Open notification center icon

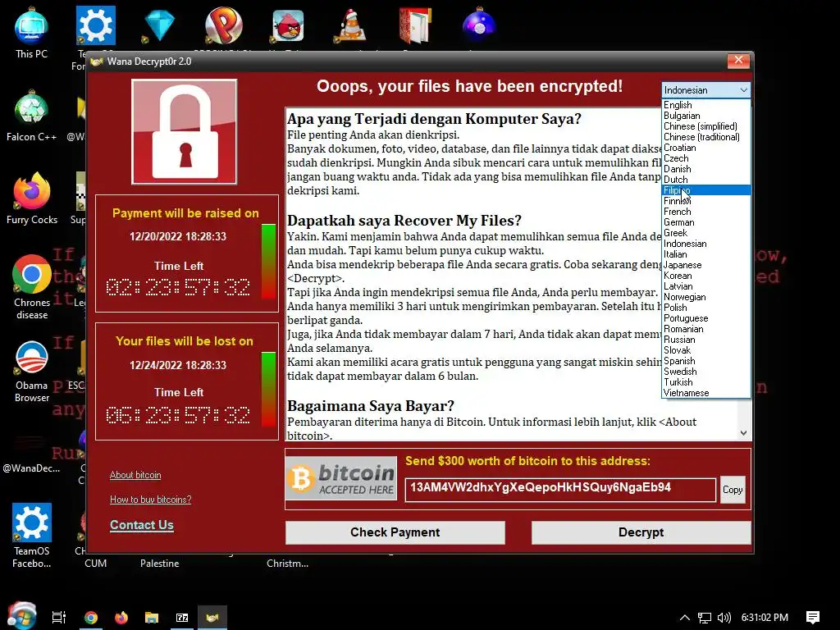coord(813,618)
